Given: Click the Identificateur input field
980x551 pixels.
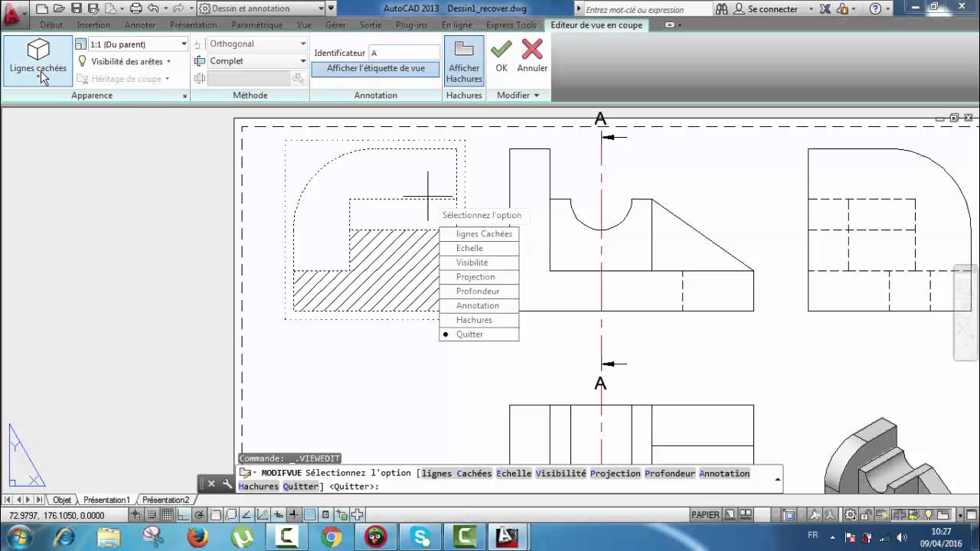Looking at the screenshot, I should click(404, 53).
